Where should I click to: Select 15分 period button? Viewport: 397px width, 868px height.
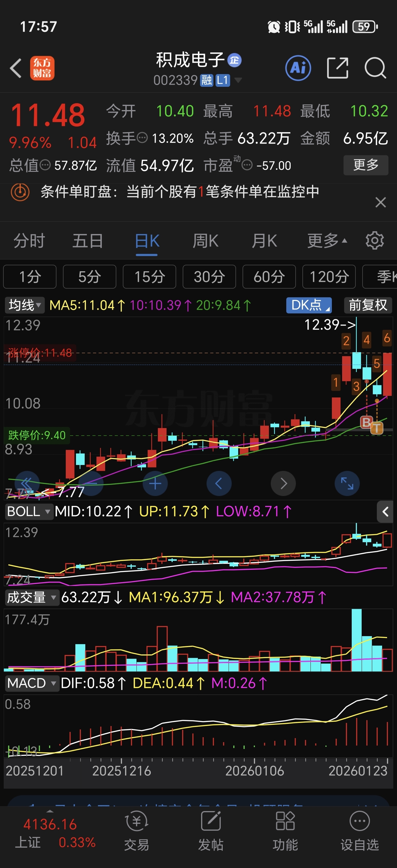click(149, 277)
